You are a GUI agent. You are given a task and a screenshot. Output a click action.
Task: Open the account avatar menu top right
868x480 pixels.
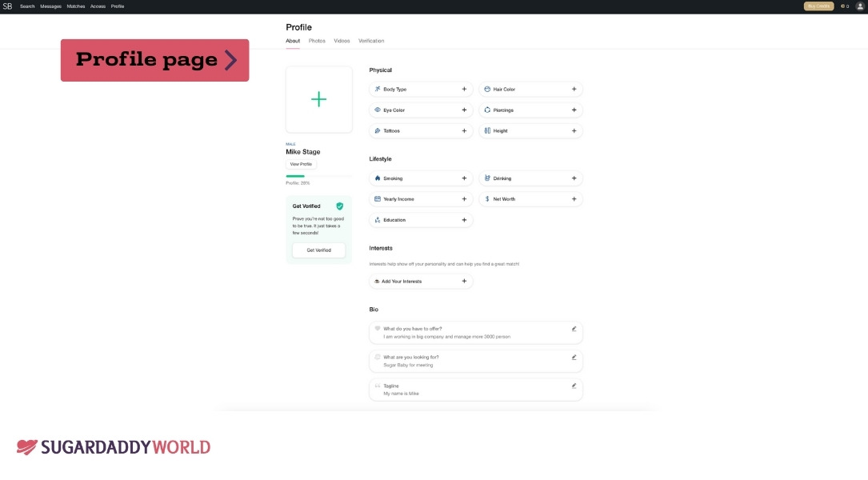(x=860, y=6)
